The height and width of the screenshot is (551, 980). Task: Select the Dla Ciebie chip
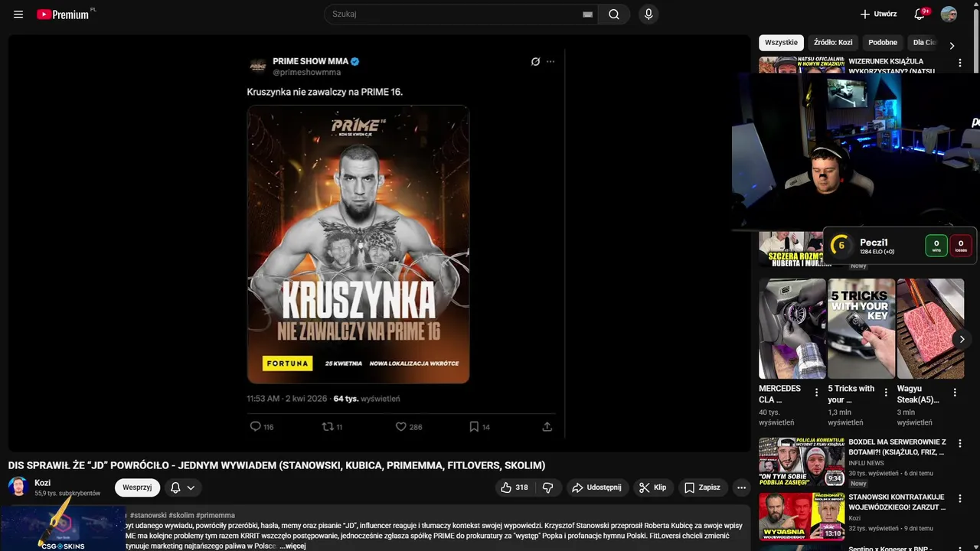925,43
